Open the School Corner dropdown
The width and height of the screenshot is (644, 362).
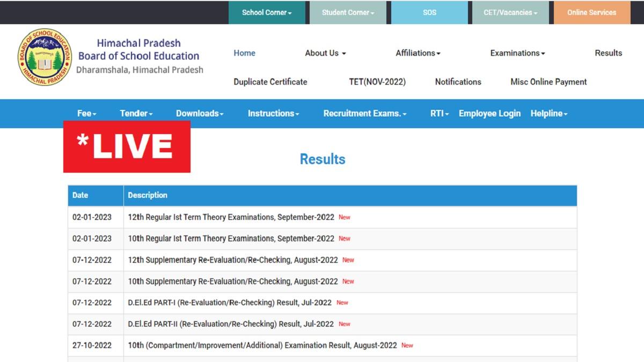(x=267, y=12)
